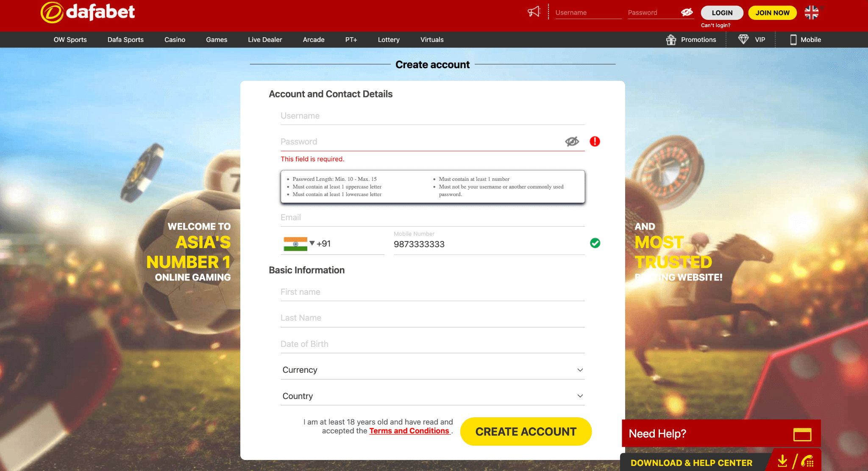The height and width of the screenshot is (471, 868).
Task: Open Arcade section
Action: (x=314, y=40)
